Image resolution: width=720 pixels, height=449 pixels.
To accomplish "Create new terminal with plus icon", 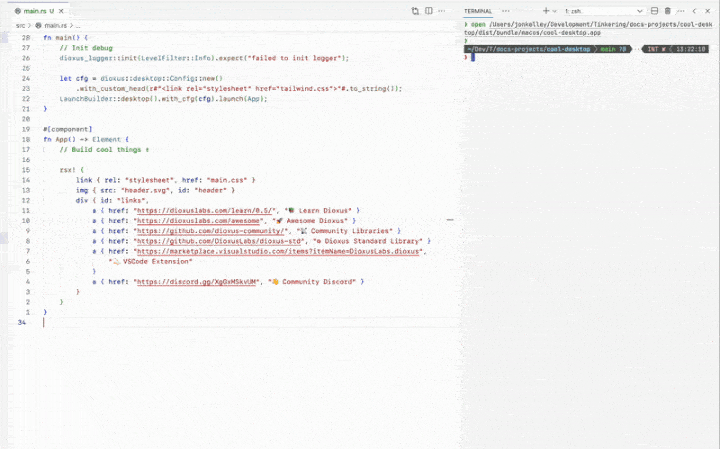I will [x=545, y=10].
